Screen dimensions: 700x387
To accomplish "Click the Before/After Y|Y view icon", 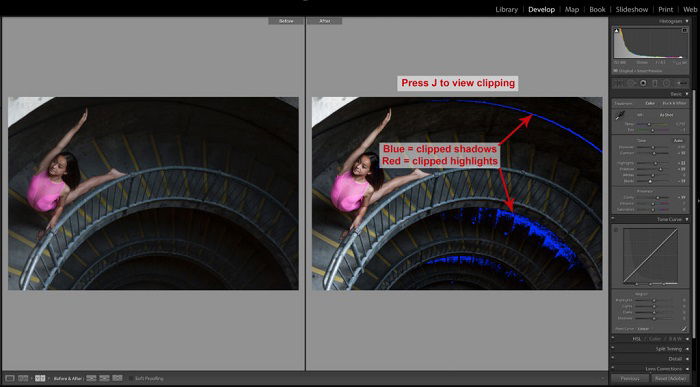I will pyautogui.click(x=40, y=378).
